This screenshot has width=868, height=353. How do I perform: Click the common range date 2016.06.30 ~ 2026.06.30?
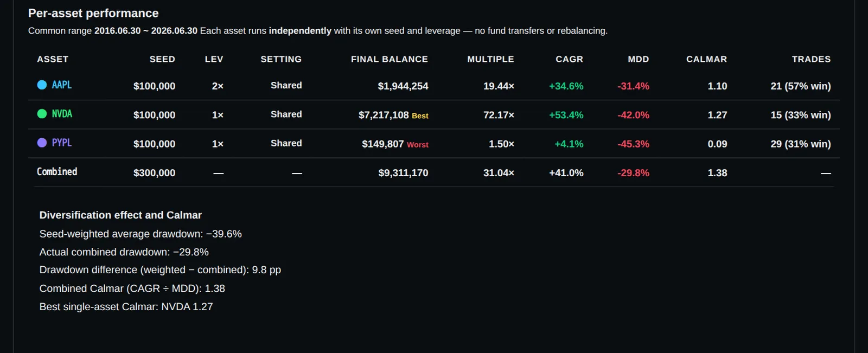click(146, 30)
